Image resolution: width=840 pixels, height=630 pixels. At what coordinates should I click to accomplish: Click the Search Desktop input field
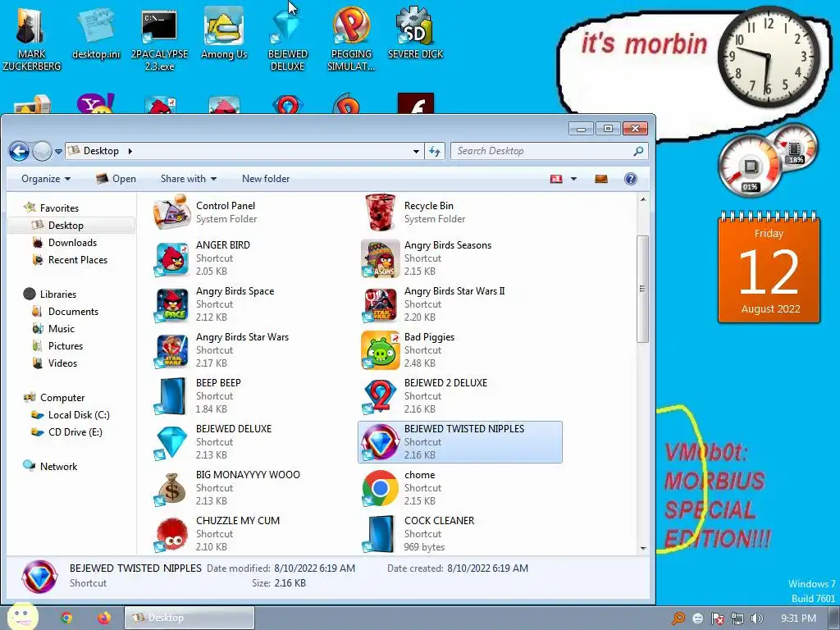click(x=550, y=151)
